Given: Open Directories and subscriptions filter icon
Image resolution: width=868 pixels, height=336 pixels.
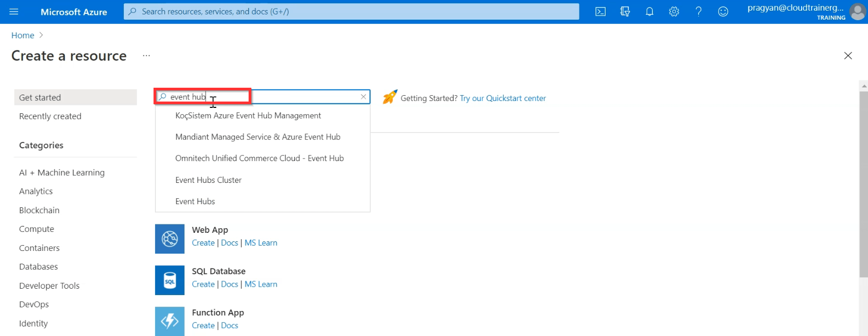Looking at the screenshot, I should [625, 12].
